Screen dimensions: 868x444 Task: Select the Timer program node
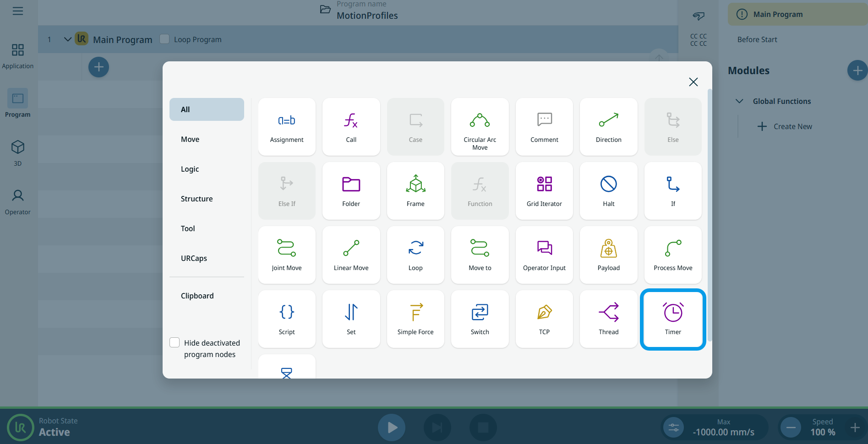point(672,319)
